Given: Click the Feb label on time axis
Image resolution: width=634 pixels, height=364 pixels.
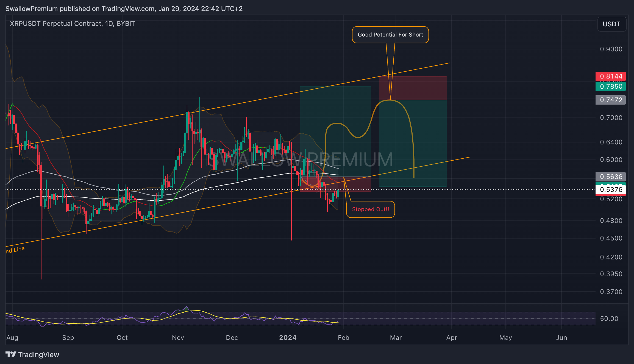Looking at the screenshot, I should (x=344, y=338).
